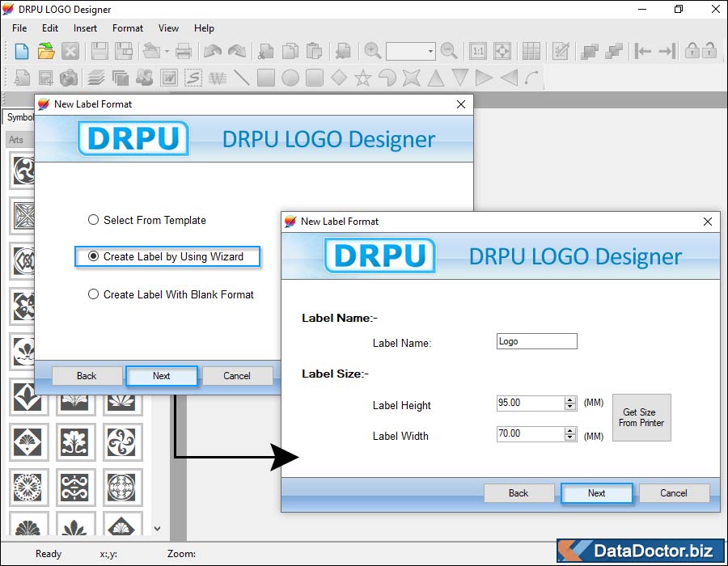
Task: Select the four-point star shape tool
Action: pyautogui.click(x=412, y=78)
